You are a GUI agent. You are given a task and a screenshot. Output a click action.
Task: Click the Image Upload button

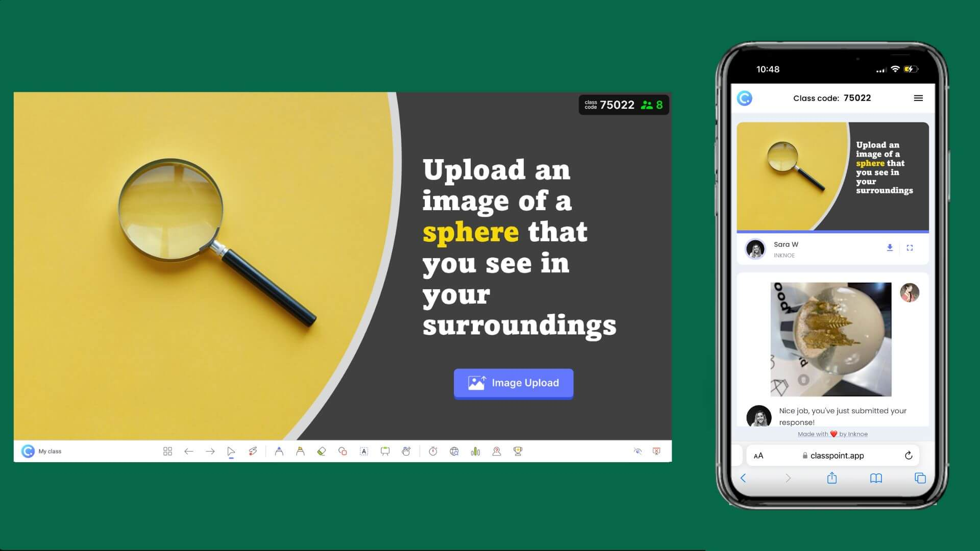click(513, 383)
